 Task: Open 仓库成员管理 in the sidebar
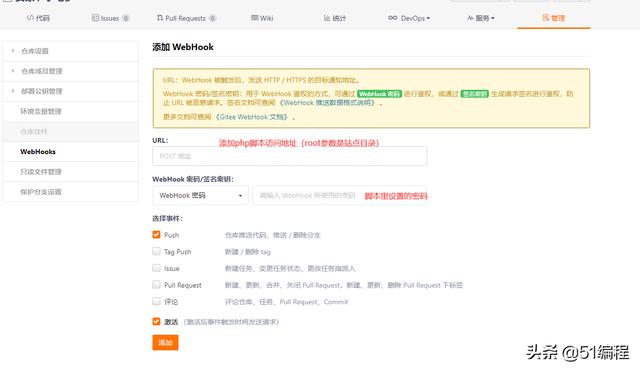coord(70,71)
